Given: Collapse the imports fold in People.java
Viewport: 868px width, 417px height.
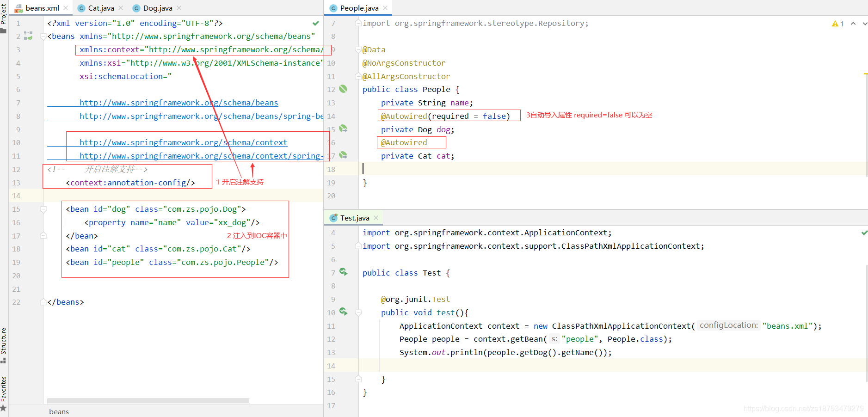Looking at the screenshot, I should pos(358,23).
